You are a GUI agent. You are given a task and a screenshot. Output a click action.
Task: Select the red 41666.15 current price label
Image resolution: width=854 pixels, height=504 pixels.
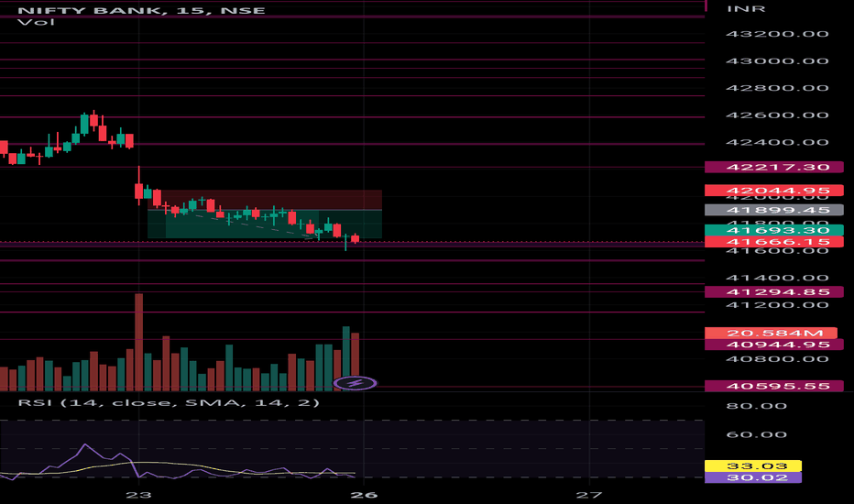[x=774, y=242]
